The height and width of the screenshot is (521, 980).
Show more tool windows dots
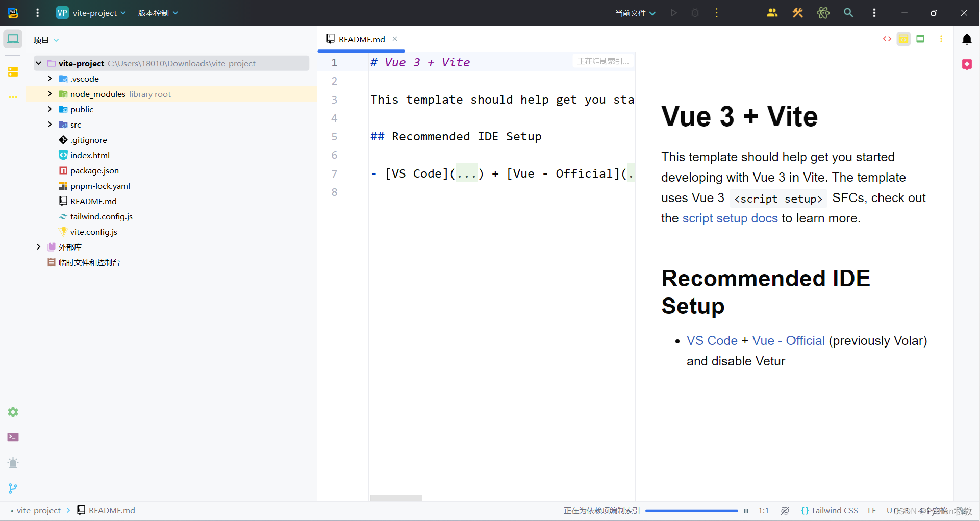[x=13, y=97]
